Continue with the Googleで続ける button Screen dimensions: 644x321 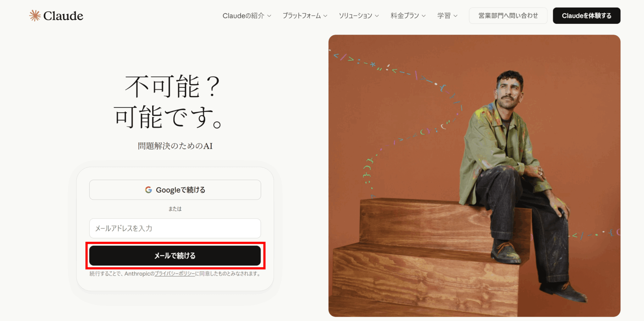[x=175, y=190]
